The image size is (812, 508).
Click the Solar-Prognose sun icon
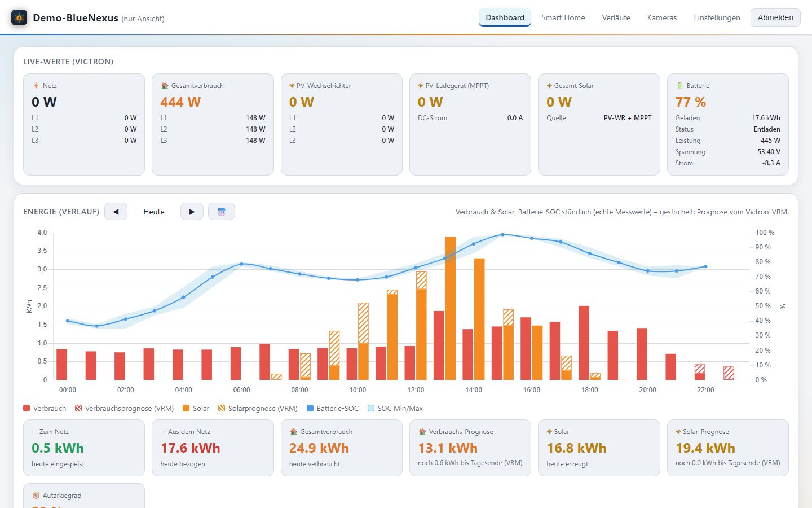[678, 432]
